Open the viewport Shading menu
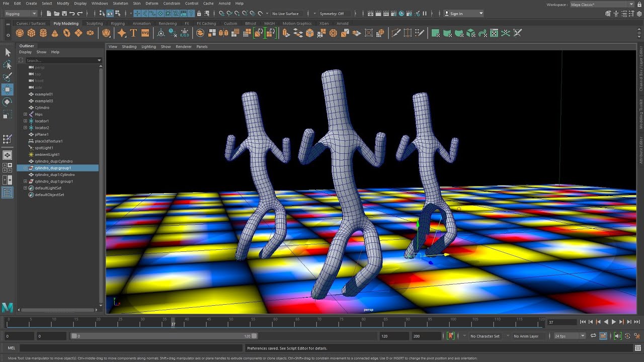Screen dimensions: 644x362 point(129,47)
